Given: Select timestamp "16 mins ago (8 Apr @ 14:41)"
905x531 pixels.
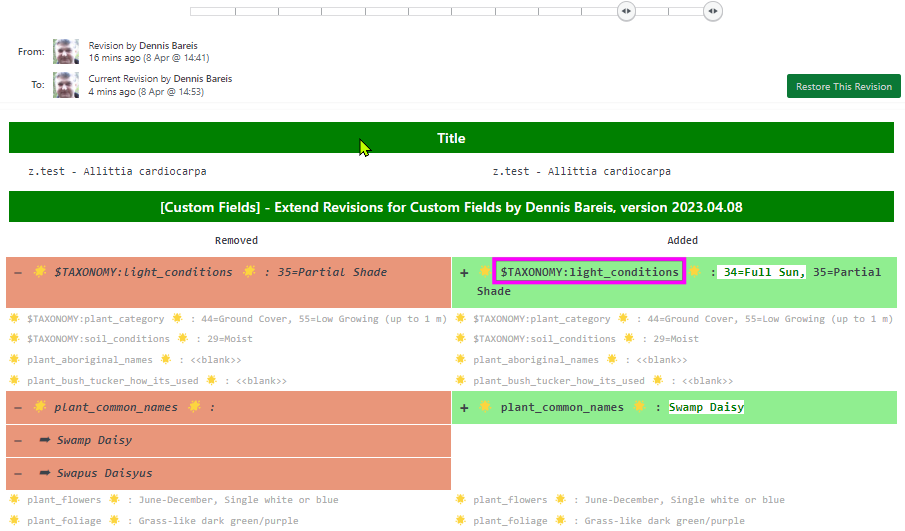Looking at the screenshot, I should [148, 58].
